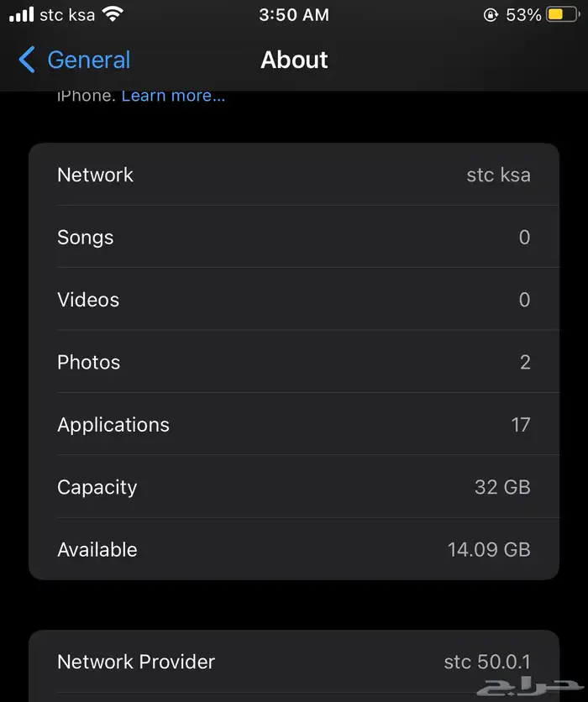Tap the 3:50 AM clock
This screenshot has height=702, width=588.
click(294, 15)
